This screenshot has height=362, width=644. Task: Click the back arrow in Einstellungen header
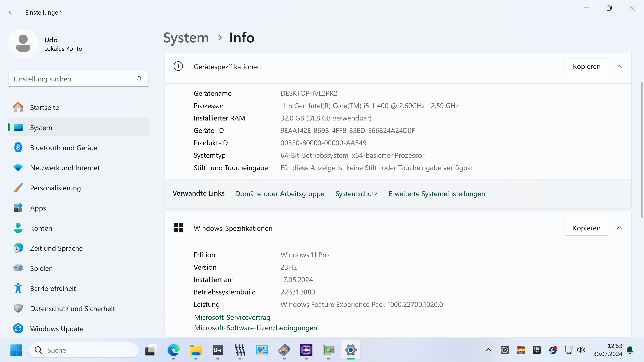[12, 12]
